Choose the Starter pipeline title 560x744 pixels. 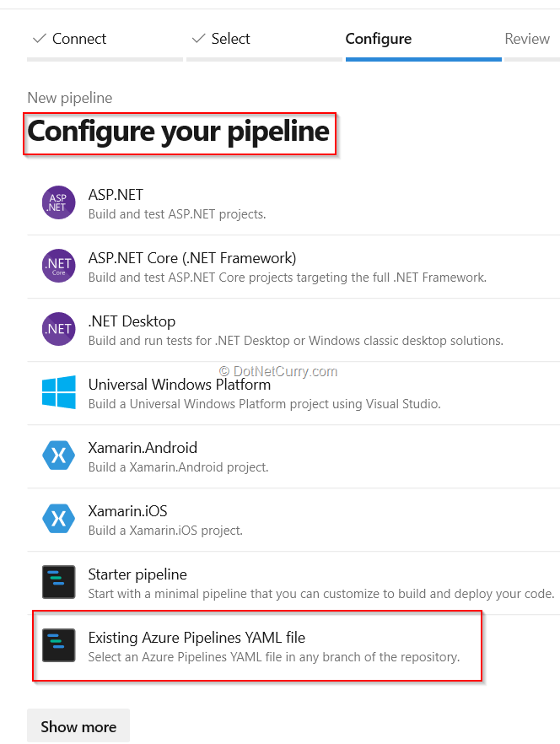(137, 574)
